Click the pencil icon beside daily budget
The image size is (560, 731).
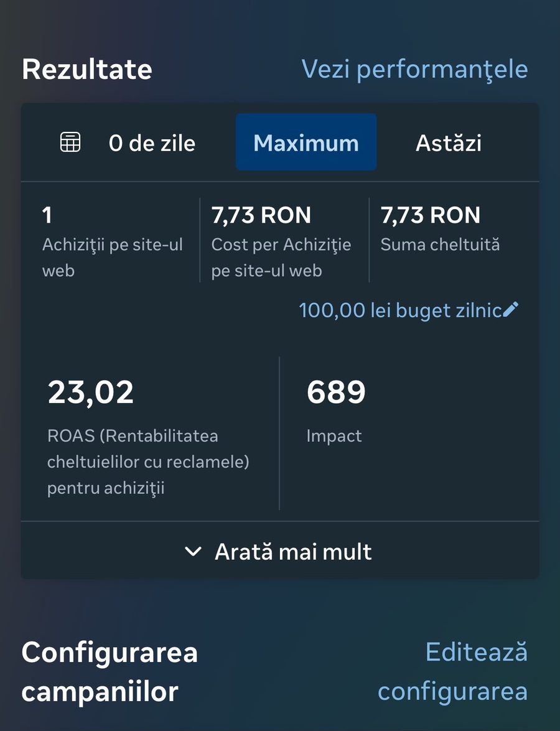pos(511,309)
